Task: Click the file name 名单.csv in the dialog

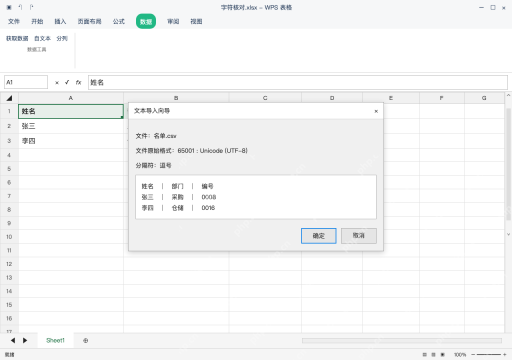Action: (x=165, y=136)
